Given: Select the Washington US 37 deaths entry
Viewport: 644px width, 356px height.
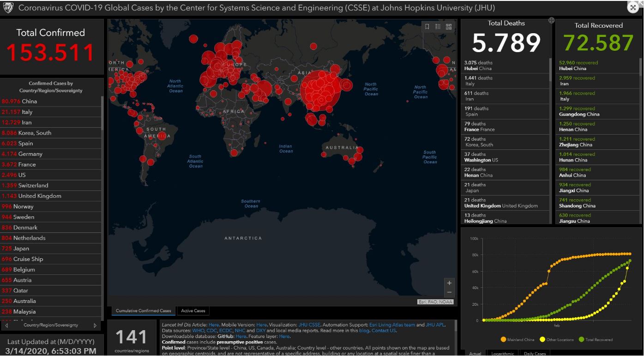Looking at the screenshot, I should [505, 157].
